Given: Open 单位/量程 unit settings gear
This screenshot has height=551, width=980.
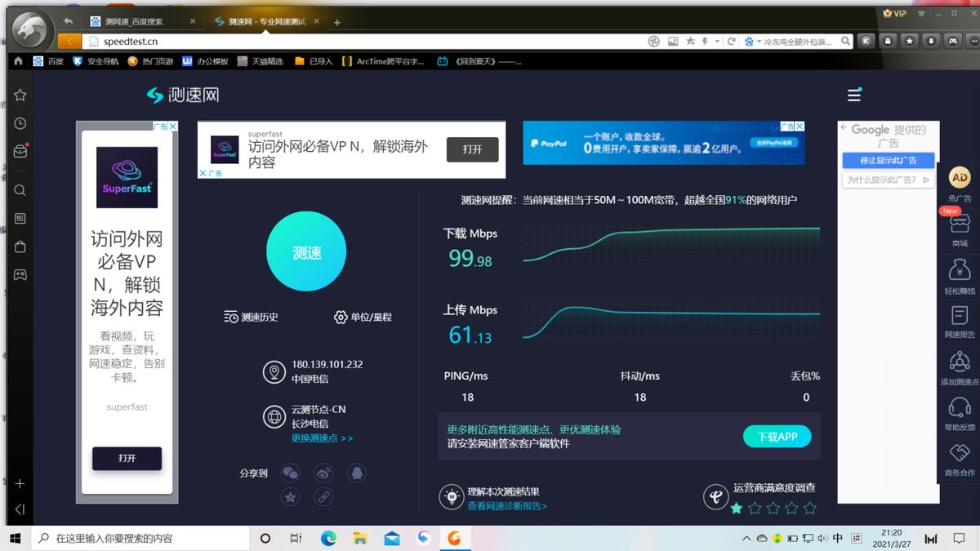Looking at the screenshot, I should coord(363,317).
